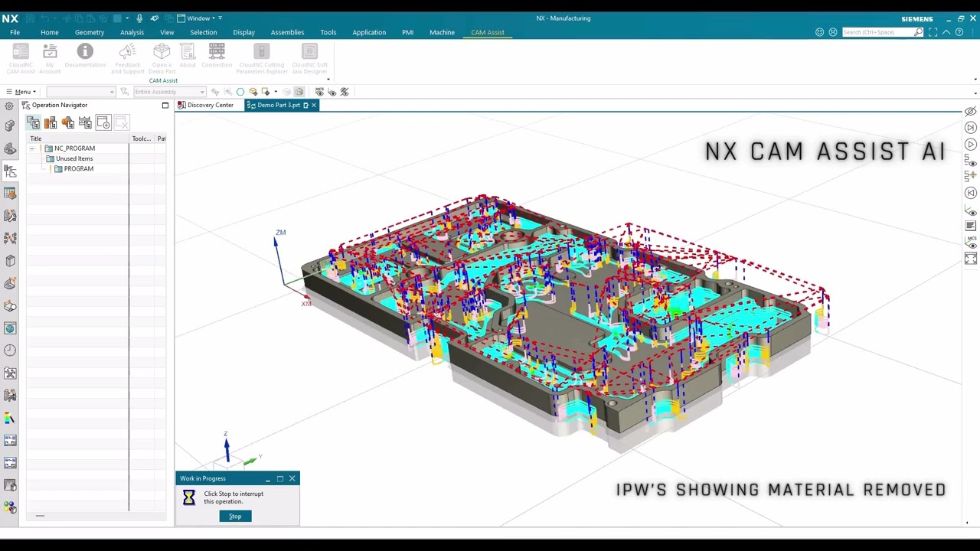Click the Title column header
Viewport: 980px width, 551px height.
pos(78,139)
